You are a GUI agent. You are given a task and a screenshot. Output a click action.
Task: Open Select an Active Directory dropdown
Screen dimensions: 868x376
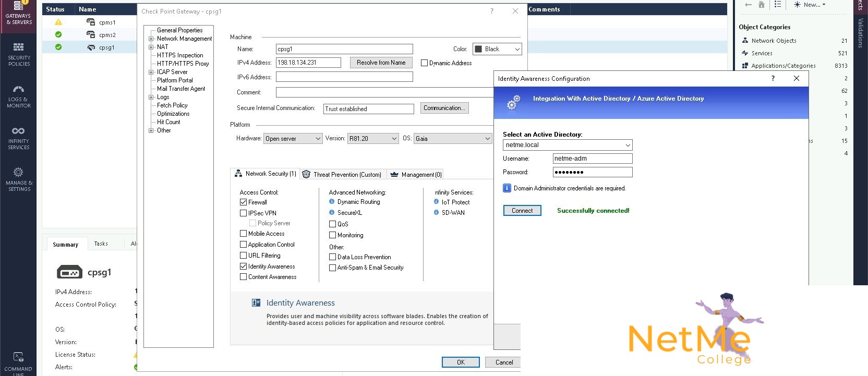pyautogui.click(x=568, y=145)
